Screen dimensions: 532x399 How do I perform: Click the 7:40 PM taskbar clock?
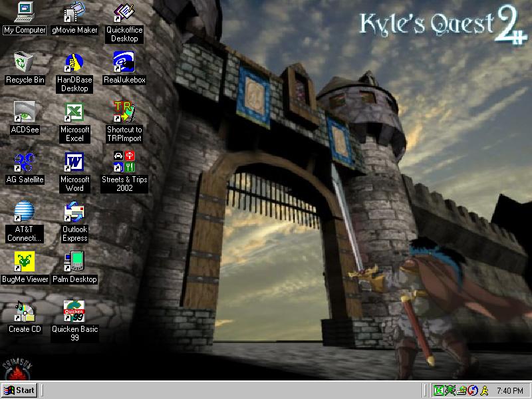509,390
